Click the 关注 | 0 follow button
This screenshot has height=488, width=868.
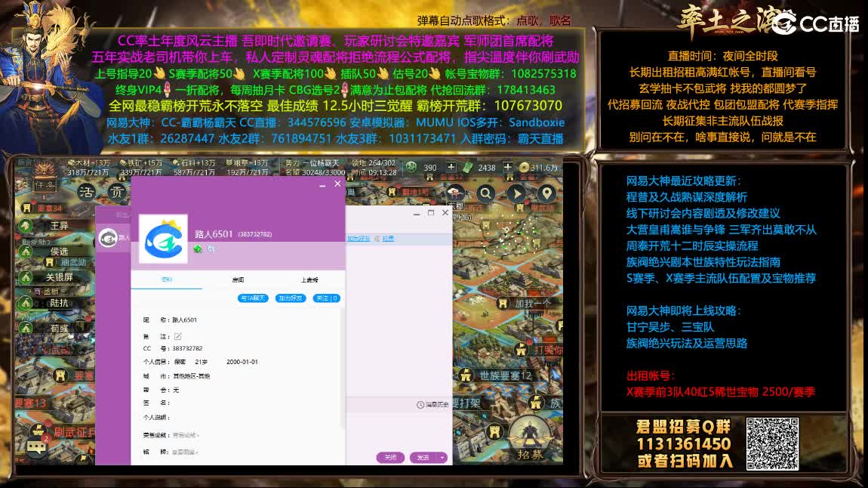coord(327,298)
